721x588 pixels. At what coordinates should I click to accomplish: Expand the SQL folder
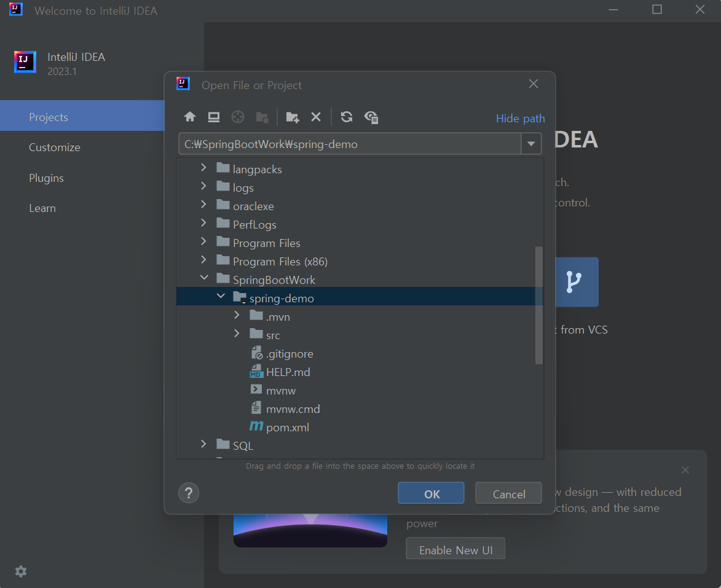point(203,444)
